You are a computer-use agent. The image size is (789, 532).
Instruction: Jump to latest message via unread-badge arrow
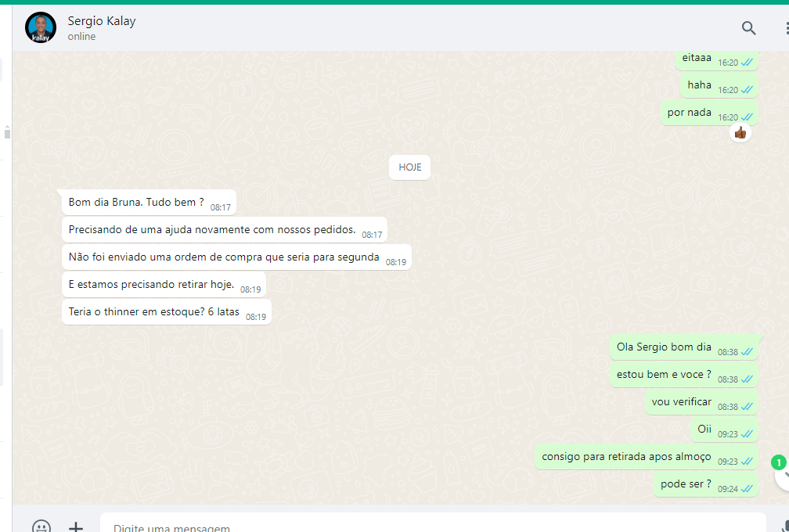point(781,474)
